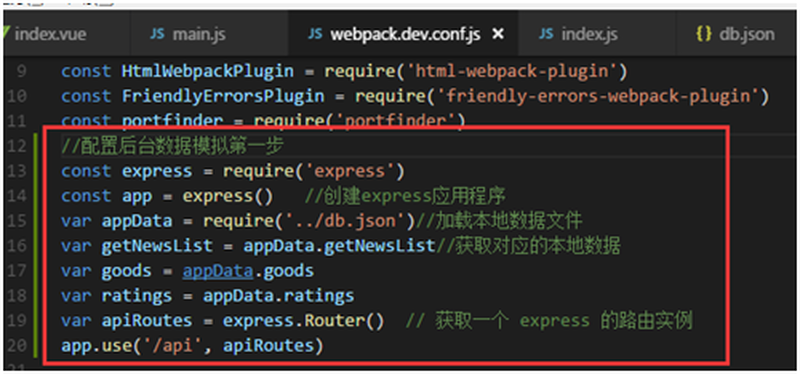Click the JS icon on index.js tab
The height and width of the screenshot is (374, 800).
[x=546, y=34]
